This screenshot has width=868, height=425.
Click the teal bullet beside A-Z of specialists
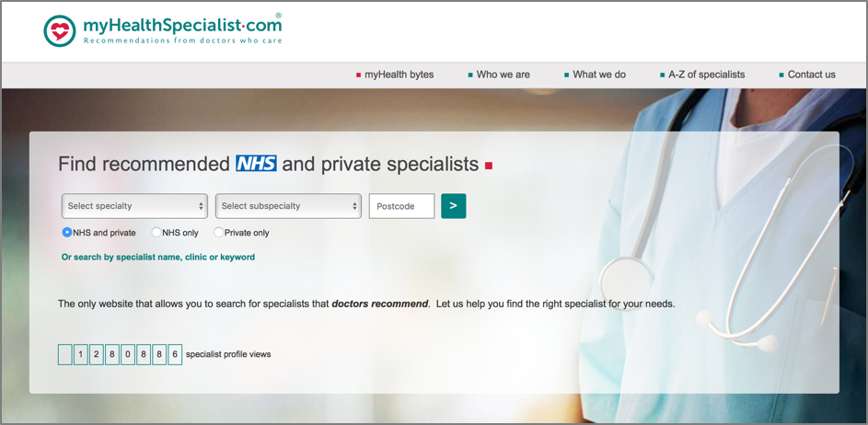pyautogui.click(x=663, y=75)
